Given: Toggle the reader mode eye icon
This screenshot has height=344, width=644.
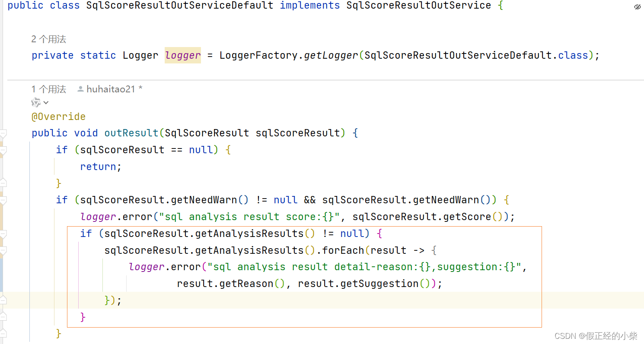Looking at the screenshot, I should point(638,7).
